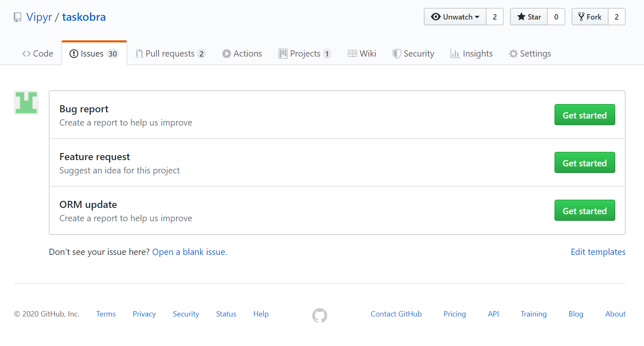Open the Pricing footer link
This screenshot has width=644, height=346.
click(x=455, y=314)
